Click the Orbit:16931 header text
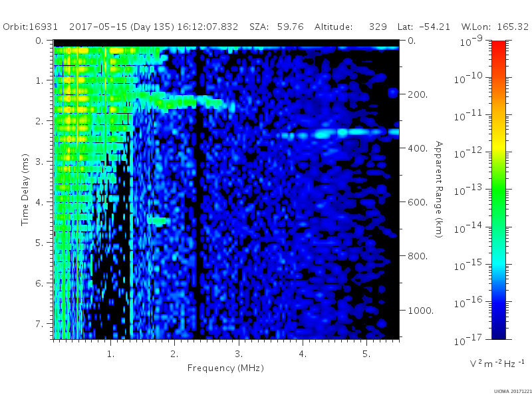532x399 pixels. click(x=30, y=27)
